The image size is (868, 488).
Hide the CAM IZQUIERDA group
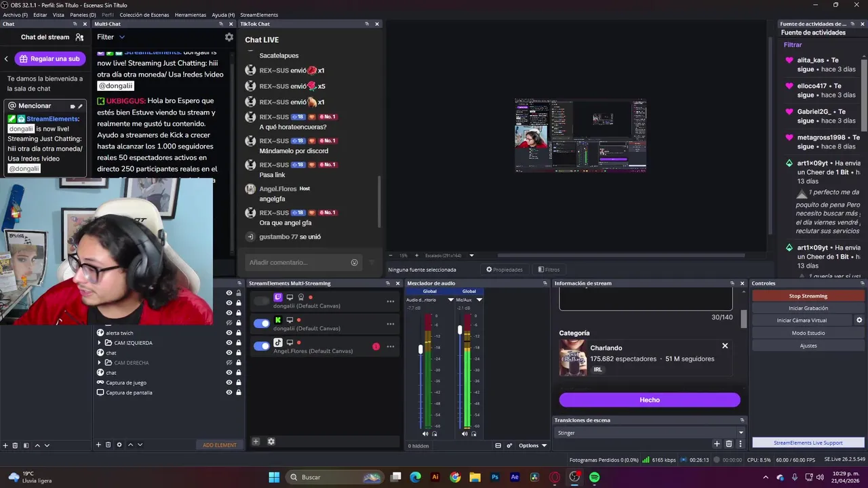click(x=229, y=343)
